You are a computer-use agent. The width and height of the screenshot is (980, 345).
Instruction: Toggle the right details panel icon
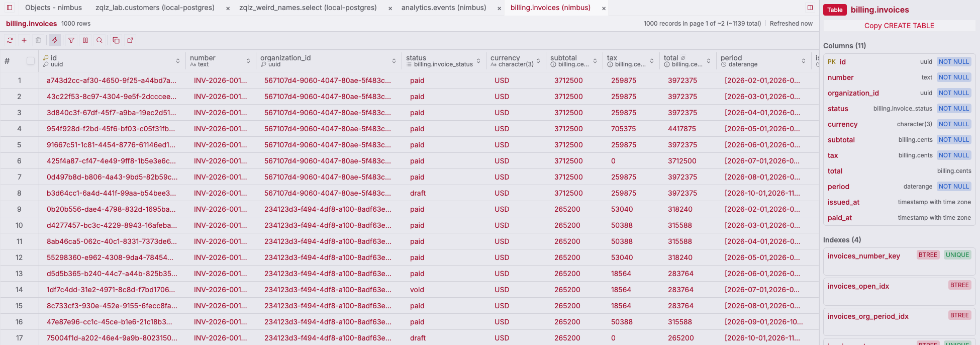point(810,8)
